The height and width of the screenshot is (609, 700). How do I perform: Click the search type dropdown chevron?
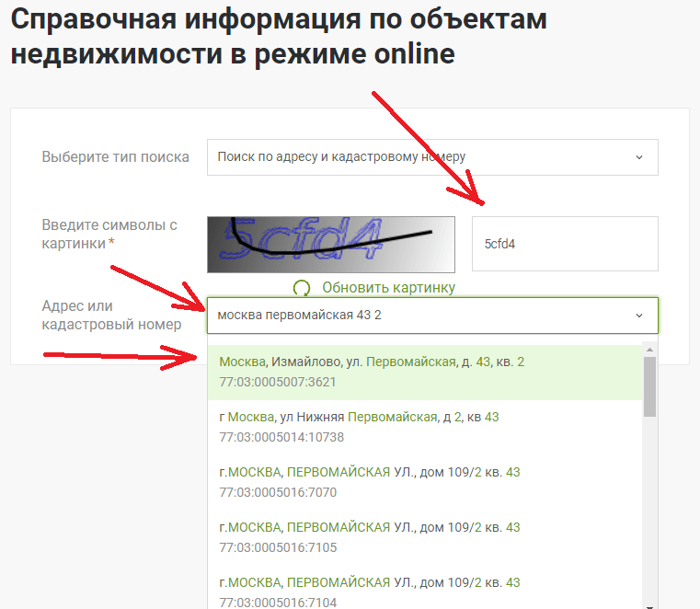(639, 157)
